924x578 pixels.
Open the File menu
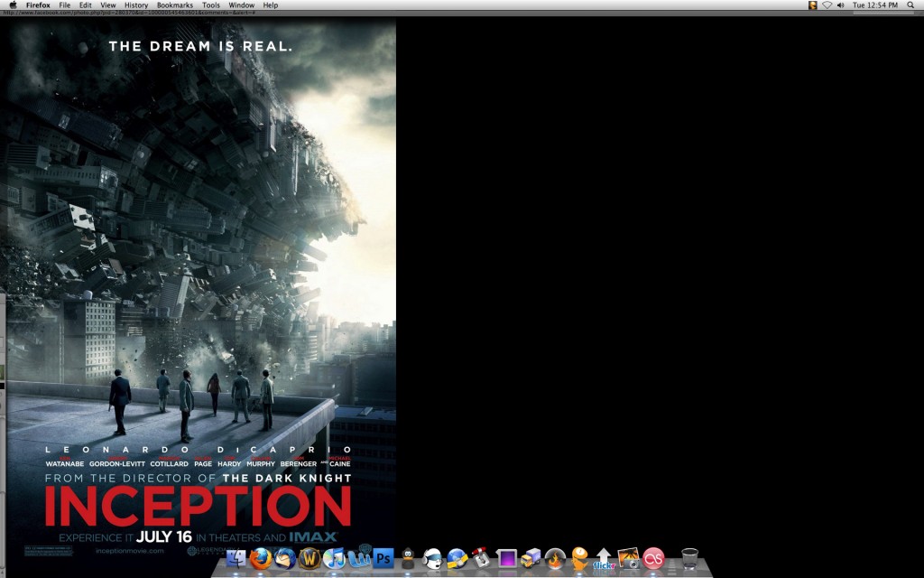click(x=65, y=5)
